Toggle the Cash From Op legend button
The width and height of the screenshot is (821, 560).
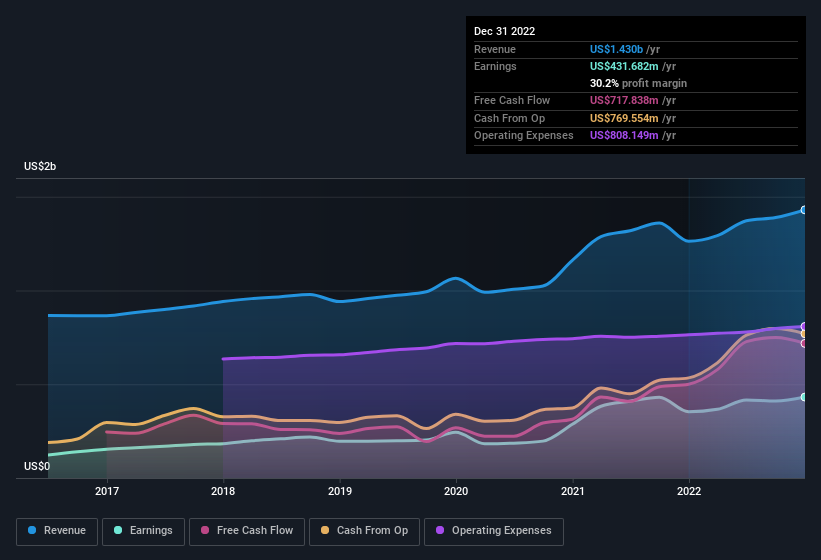pos(364,531)
